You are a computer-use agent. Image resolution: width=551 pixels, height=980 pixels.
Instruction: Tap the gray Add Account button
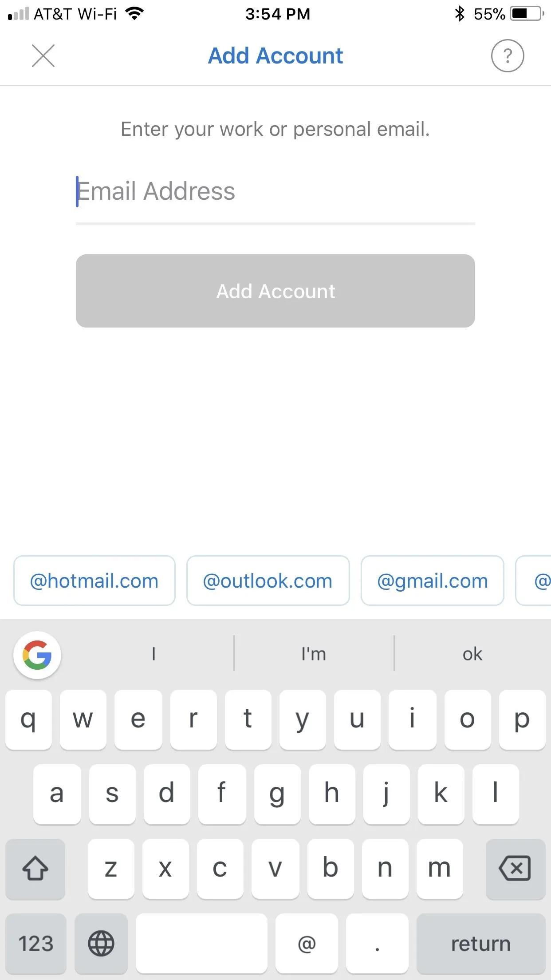tap(275, 291)
